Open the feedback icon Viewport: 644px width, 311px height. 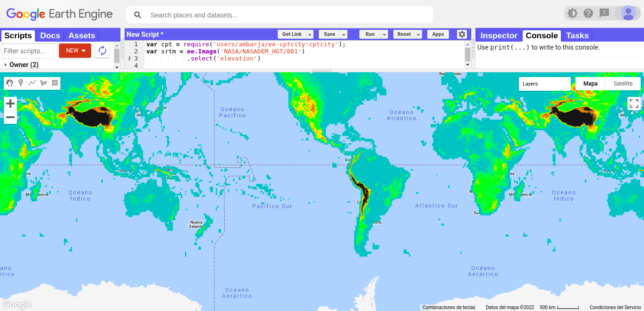[604, 13]
